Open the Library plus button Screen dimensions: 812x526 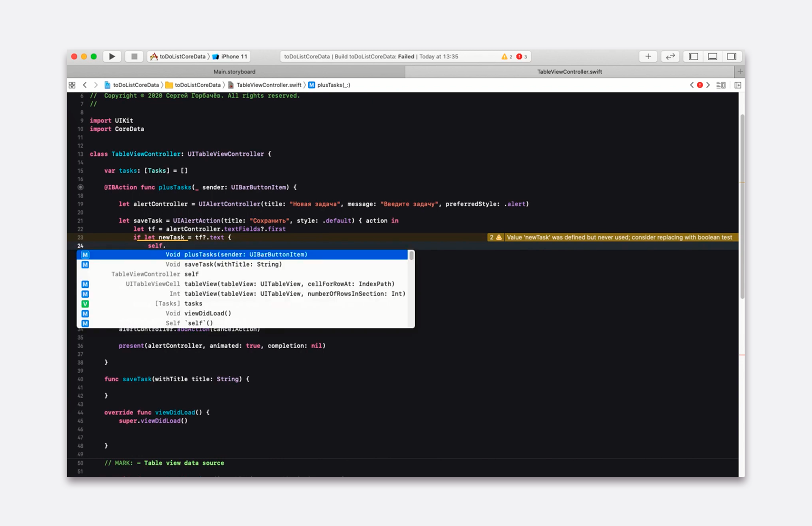pos(647,56)
